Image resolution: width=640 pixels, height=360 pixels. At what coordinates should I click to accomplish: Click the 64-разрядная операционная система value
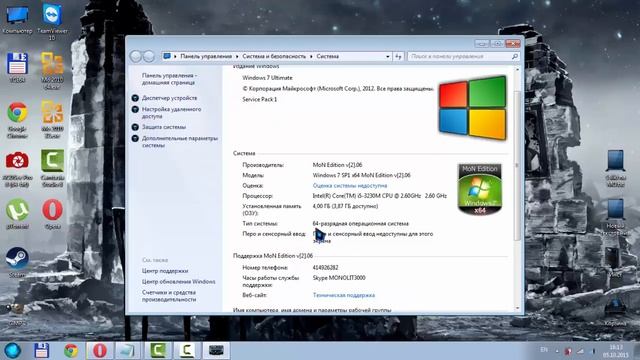click(360, 224)
